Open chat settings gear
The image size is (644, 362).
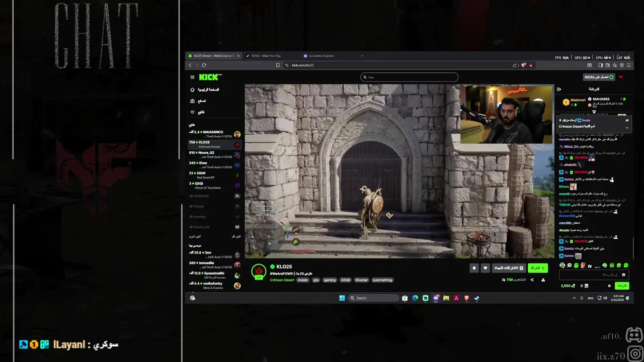coord(609,286)
